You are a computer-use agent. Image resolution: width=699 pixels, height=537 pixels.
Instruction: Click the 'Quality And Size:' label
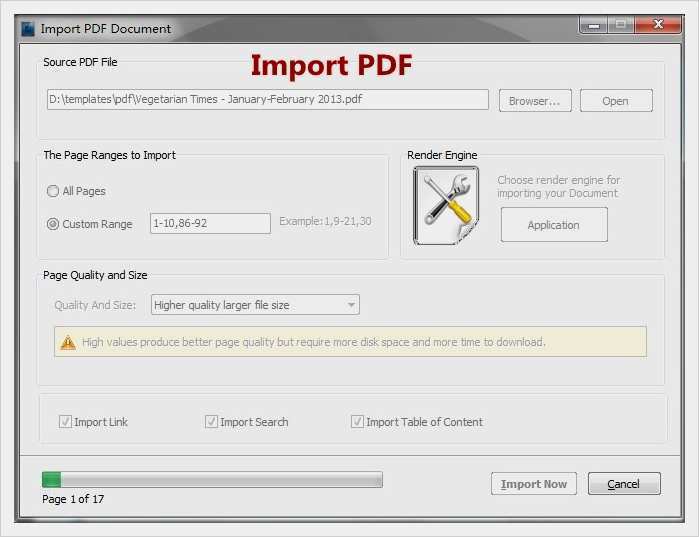tap(95, 305)
